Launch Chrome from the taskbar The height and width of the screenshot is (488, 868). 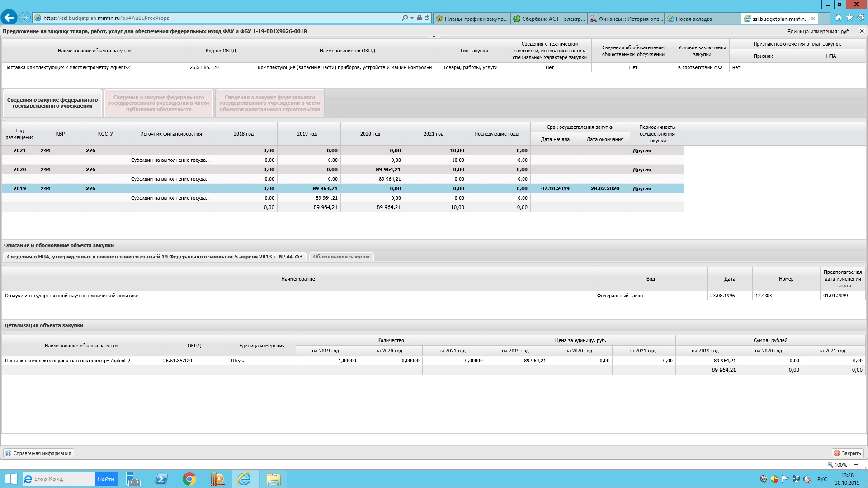(189, 479)
